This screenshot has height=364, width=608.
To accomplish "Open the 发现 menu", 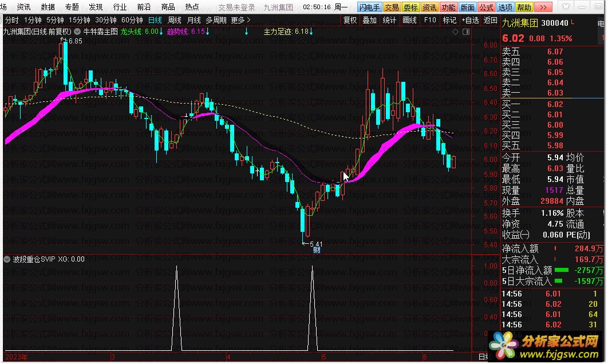I will point(96,7).
